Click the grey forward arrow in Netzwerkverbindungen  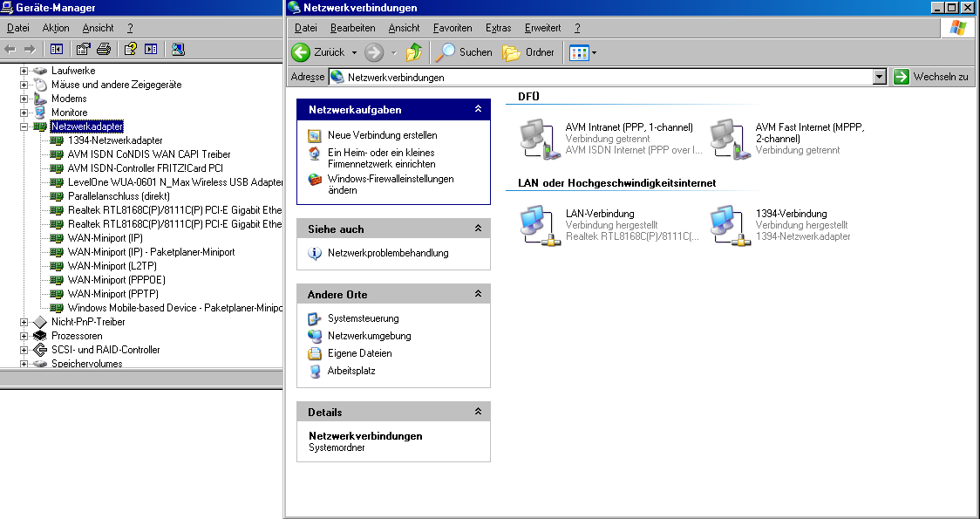[374, 52]
